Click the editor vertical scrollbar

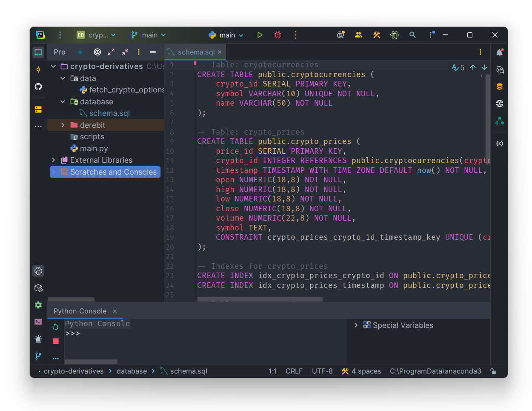click(487, 119)
